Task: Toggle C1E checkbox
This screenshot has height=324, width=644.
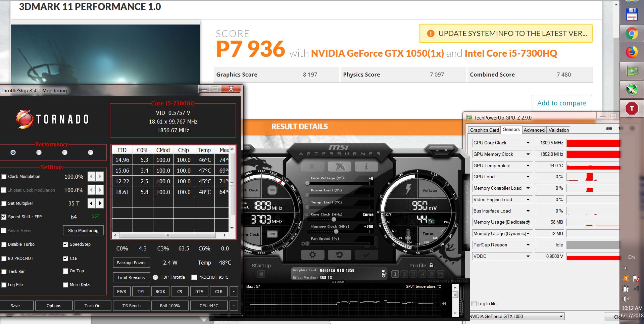Action: click(65, 259)
